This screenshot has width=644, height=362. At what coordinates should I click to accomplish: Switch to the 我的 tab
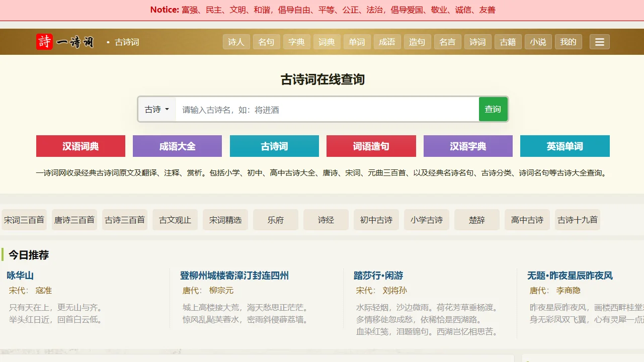pos(568,42)
